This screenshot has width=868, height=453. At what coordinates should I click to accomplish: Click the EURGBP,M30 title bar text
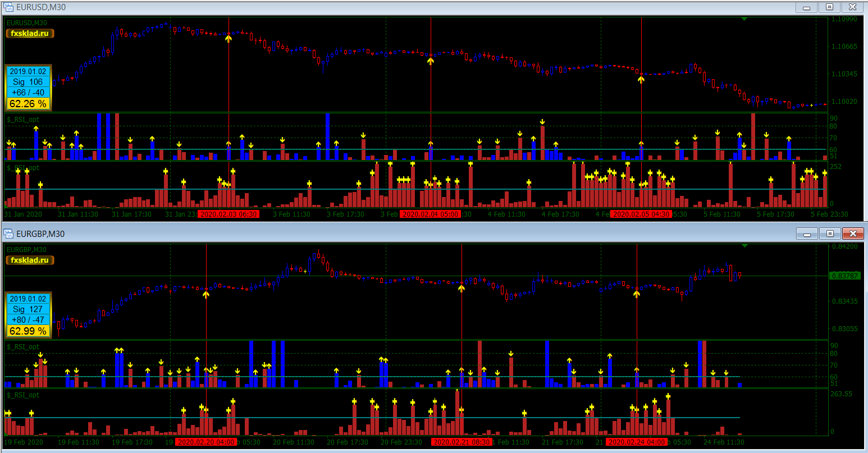[40, 234]
